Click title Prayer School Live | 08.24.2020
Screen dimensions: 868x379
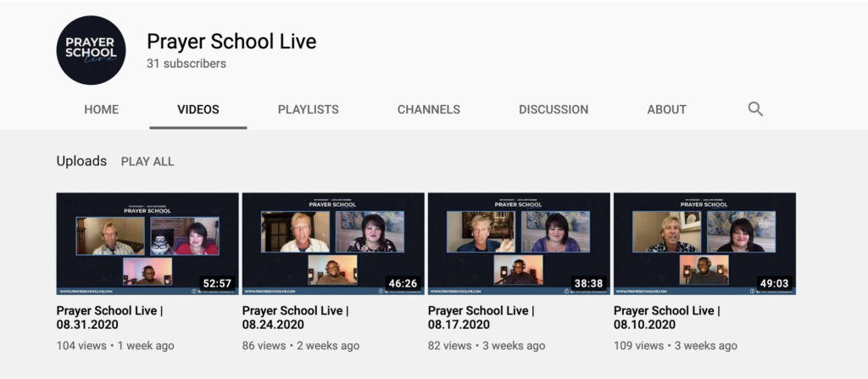coord(296,317)
